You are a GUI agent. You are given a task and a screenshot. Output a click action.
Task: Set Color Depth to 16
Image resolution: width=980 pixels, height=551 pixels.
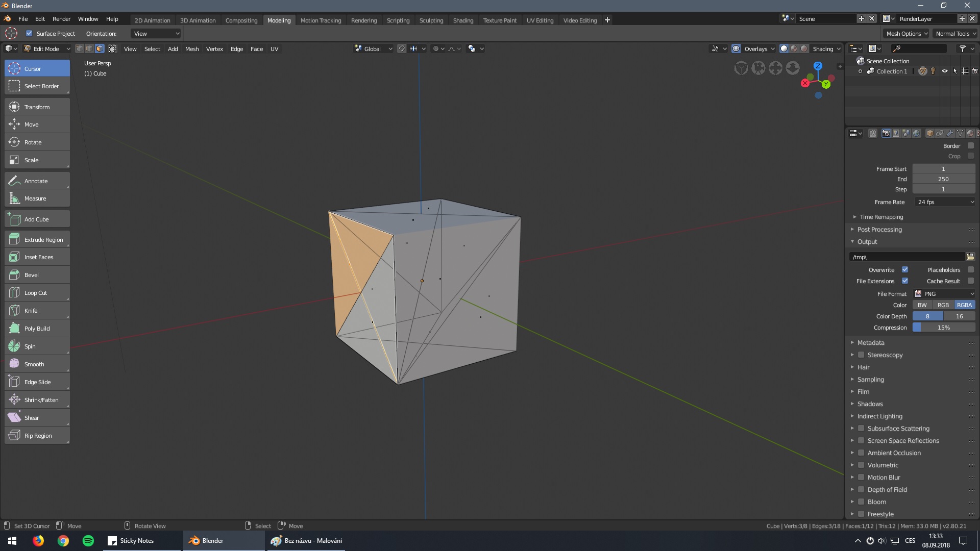point(960,316)
